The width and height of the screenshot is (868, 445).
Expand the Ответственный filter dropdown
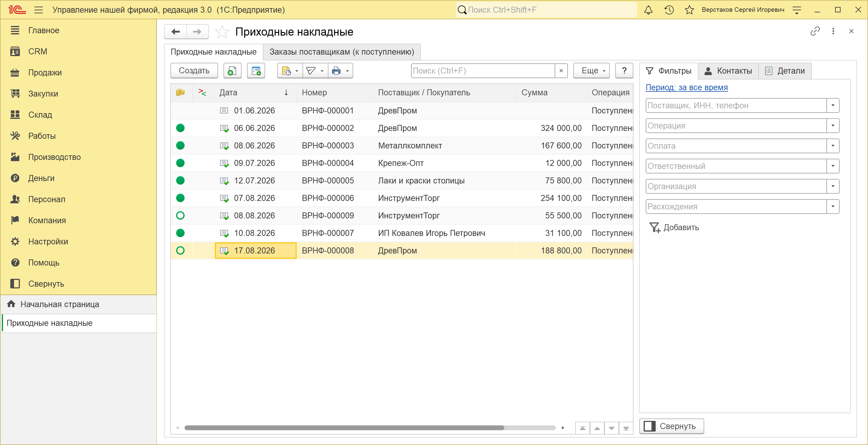tap(833, 166)
